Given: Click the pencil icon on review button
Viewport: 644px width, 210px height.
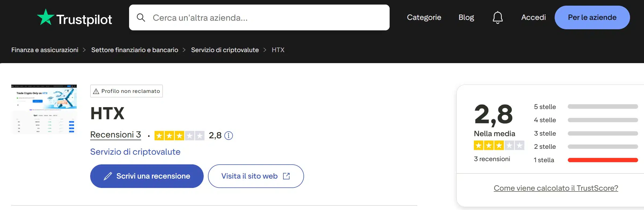Looking at the screenshot, I should click(108, 176).
